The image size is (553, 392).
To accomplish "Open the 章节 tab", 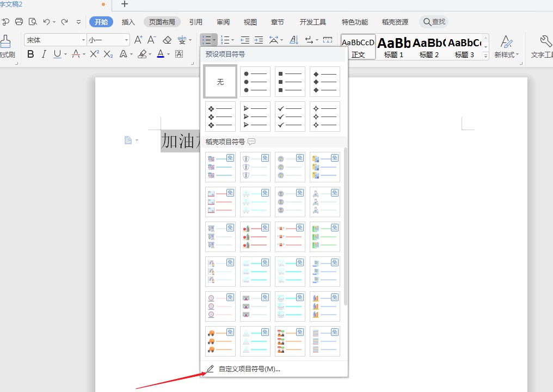I will 277,22.
